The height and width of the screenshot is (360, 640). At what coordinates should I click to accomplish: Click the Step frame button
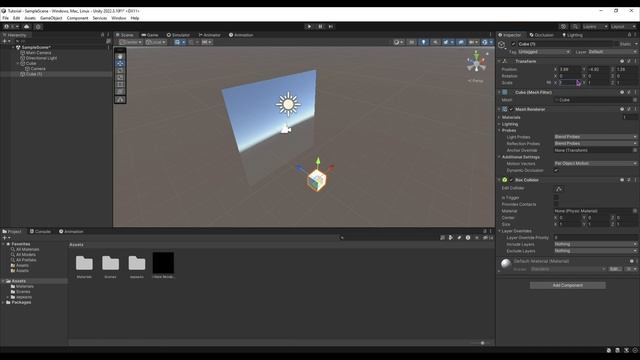coord(331,27)
